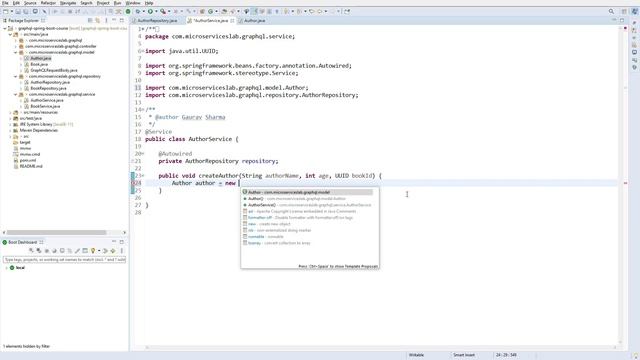Collapse the com.microserviceslab.graphql.repository package
This screenshot has width=640, height=360.
pyautogui.click(x=16, y=76)
